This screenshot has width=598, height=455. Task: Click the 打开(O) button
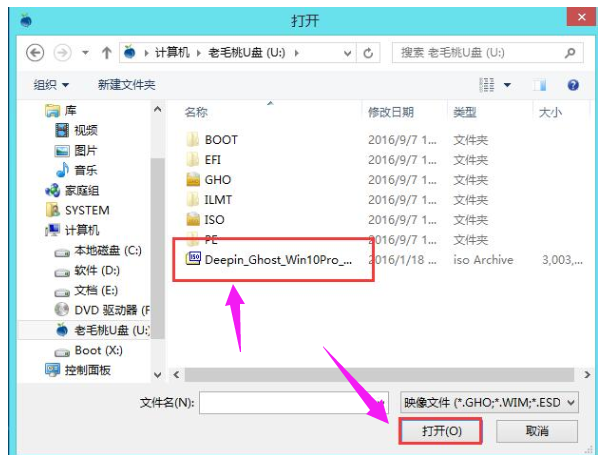tap(441, 431)
